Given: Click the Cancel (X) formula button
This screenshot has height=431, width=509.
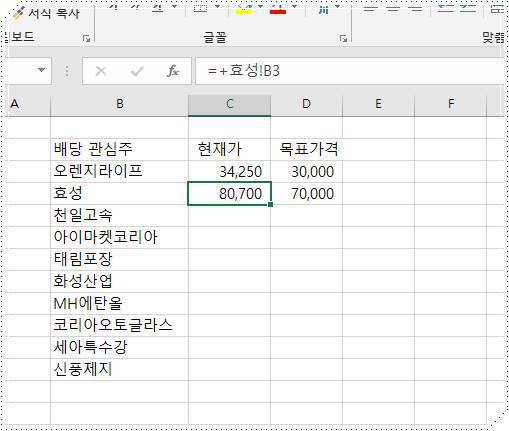Looking at the screenshot, I should tap(101, 71).
